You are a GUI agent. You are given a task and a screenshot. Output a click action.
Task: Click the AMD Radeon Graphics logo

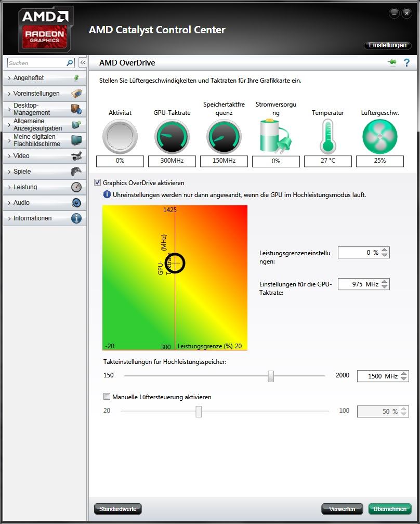point(46,29)
